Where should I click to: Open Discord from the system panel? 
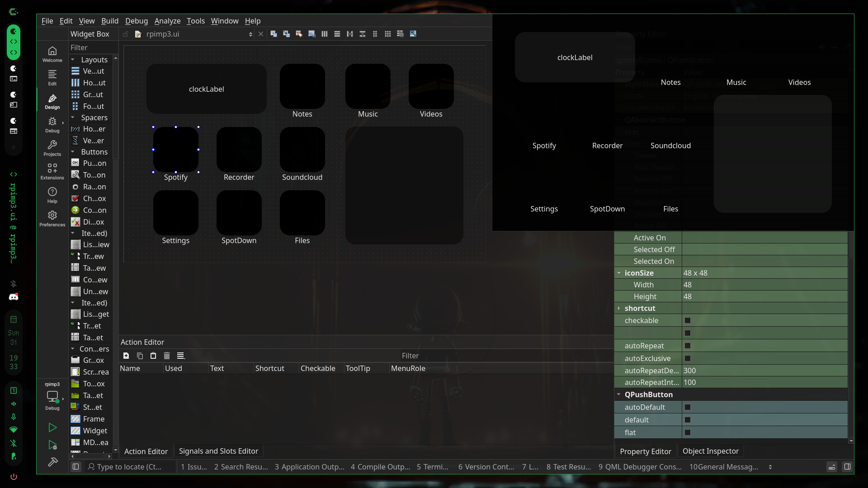[14, 297]
